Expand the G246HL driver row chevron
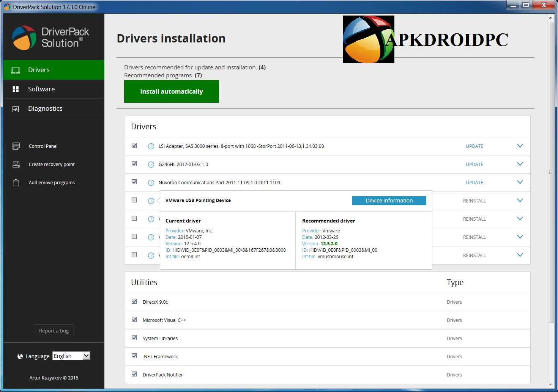 (x=520, y=164)
